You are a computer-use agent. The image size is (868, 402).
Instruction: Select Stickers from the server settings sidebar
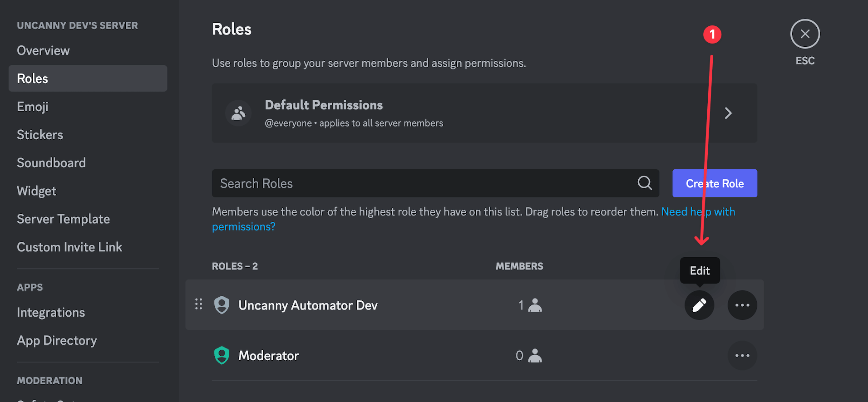click(40, 135)
